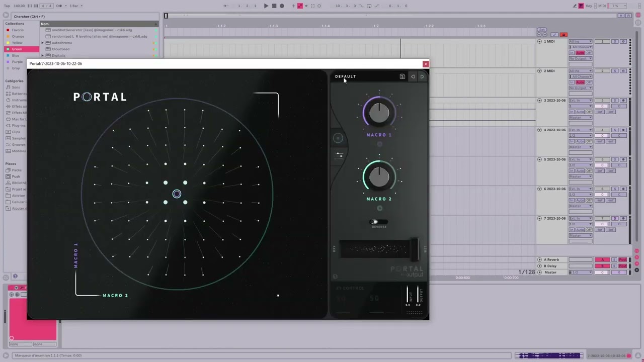Go to previous preset in Portal
This screenshot has width=644, height=362.
413,76
